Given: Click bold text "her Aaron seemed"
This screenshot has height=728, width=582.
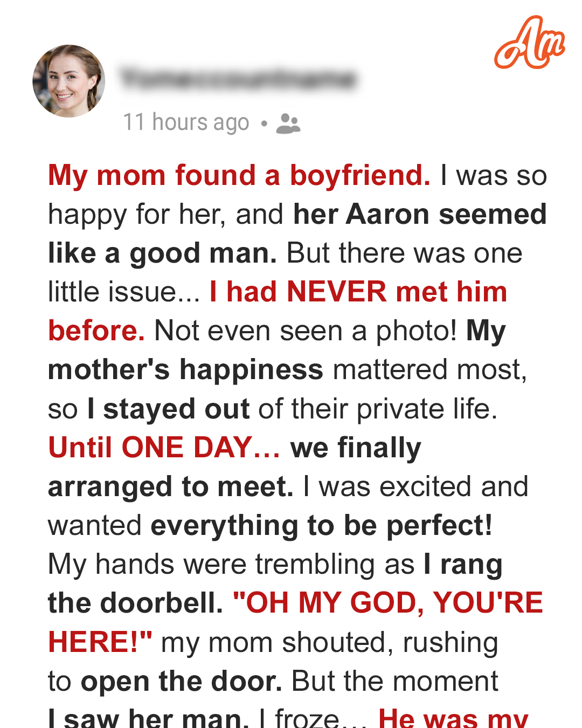Looking at the screenshot, I should (x=420, y=215).
